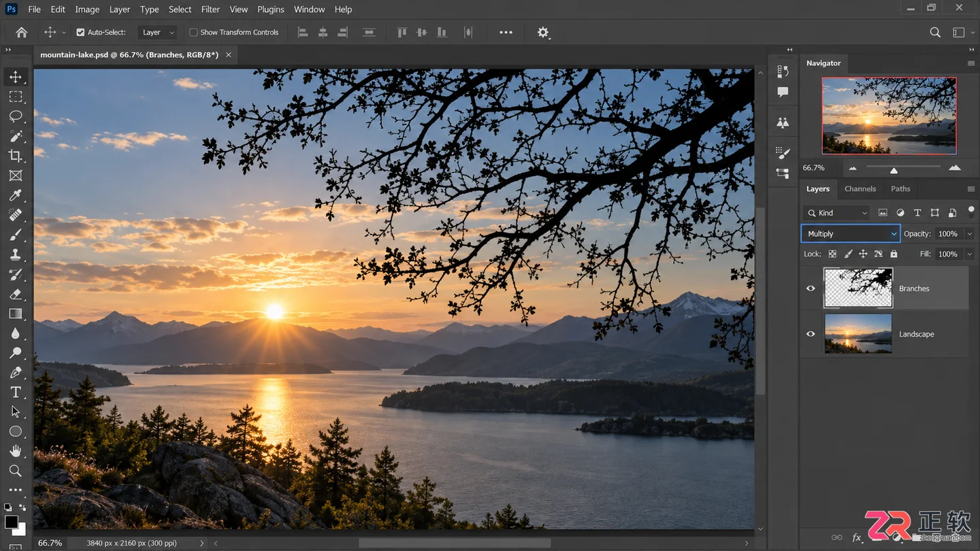Click the Navigator zoom slider handle
The width and height of the screenshot is (980, 551).
894,170
